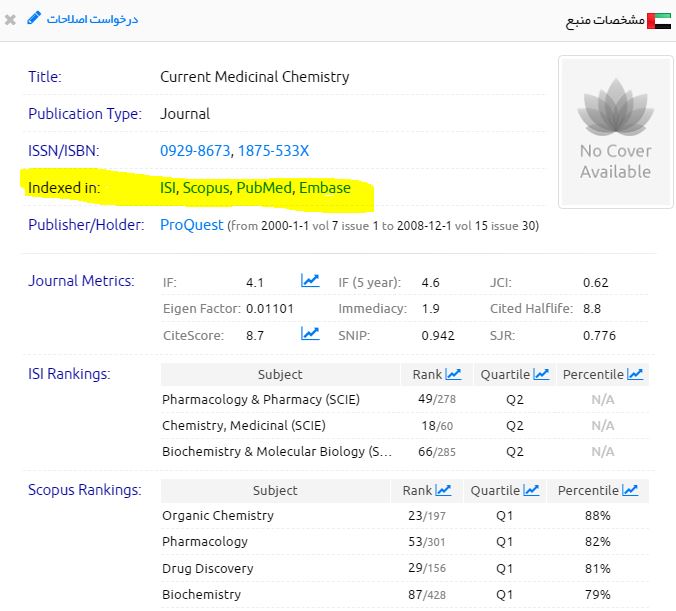Open the CiteScore trend chart icon
This screenshot has height=611, width=676.
tap(310, 334)
